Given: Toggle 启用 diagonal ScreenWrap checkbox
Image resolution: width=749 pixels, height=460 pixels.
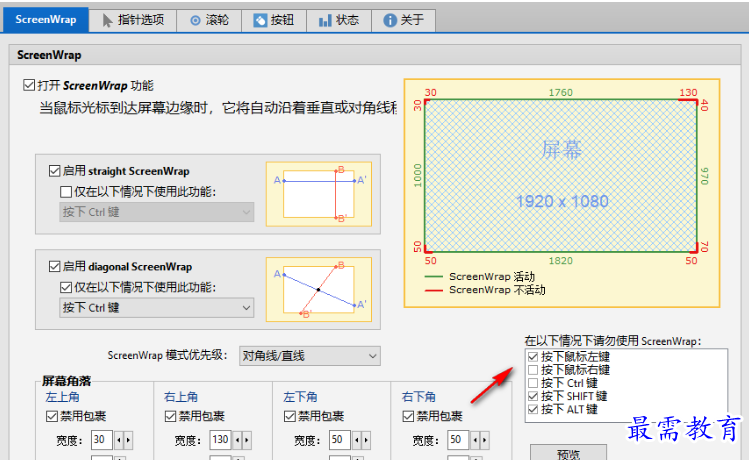Looking at the screenshot, I should pyautogui.click(x=54, y=266).
